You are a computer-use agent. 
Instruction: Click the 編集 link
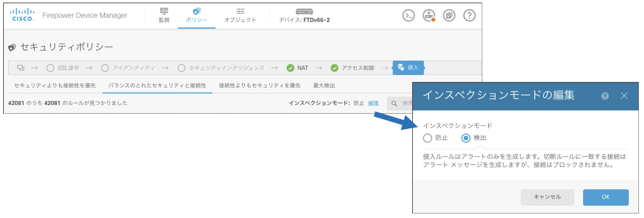[373, 103]
